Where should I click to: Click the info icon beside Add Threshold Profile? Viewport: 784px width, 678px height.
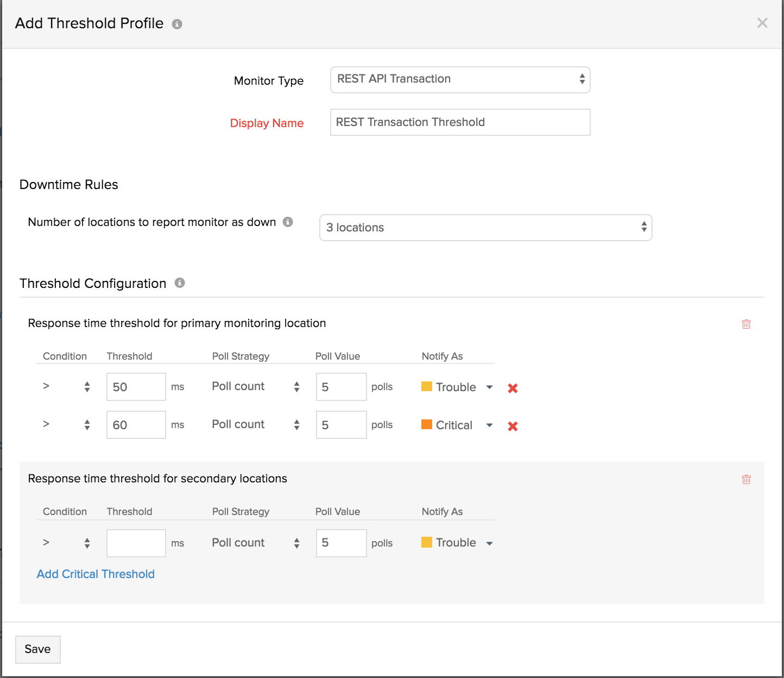pos(177,23)
